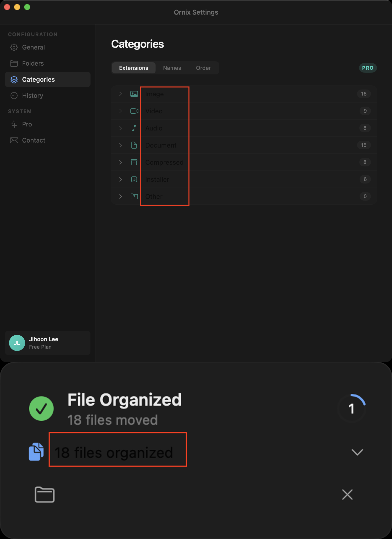
Task: Click the Other count badge 0
Action: [365, 196]
